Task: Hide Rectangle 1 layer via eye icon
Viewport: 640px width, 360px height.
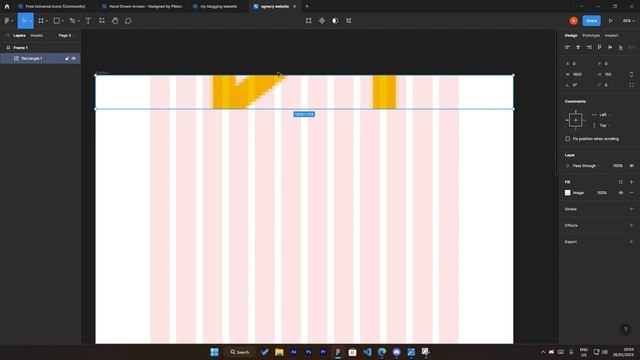Action: [x=74, y=58]
